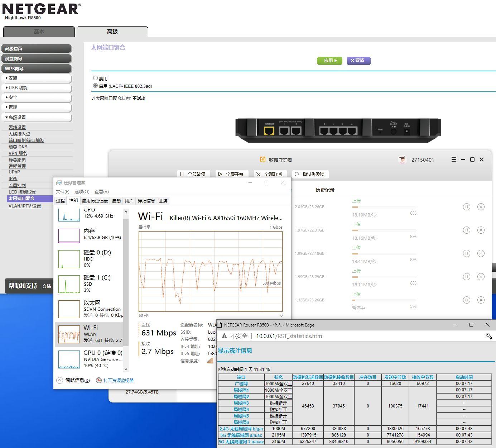This screenshot has height=448, width=496.
Task: Click the 全部取消 button
Action: (270, 174)
